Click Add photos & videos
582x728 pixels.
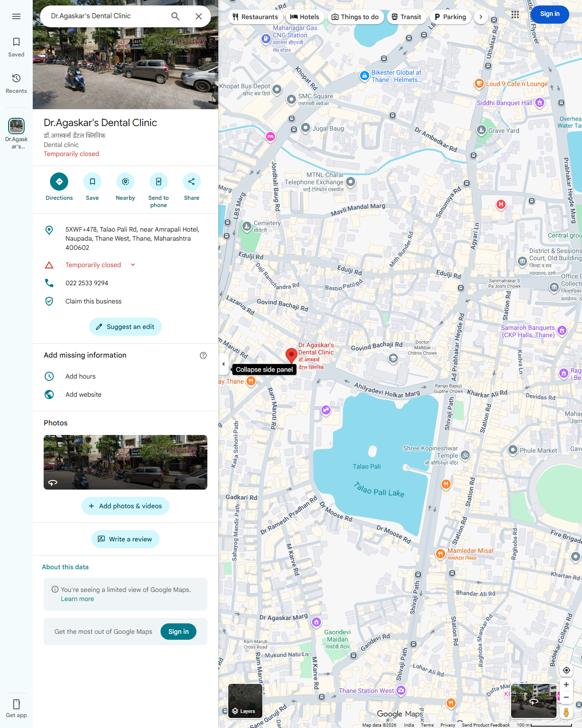click(125, 506)
